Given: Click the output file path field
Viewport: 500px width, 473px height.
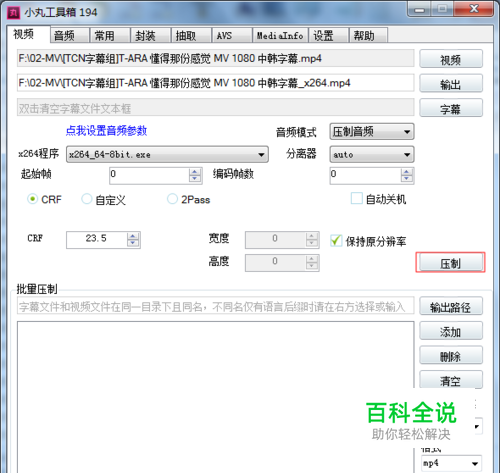Looking at the screenshot, I should [x=215, y=83].
